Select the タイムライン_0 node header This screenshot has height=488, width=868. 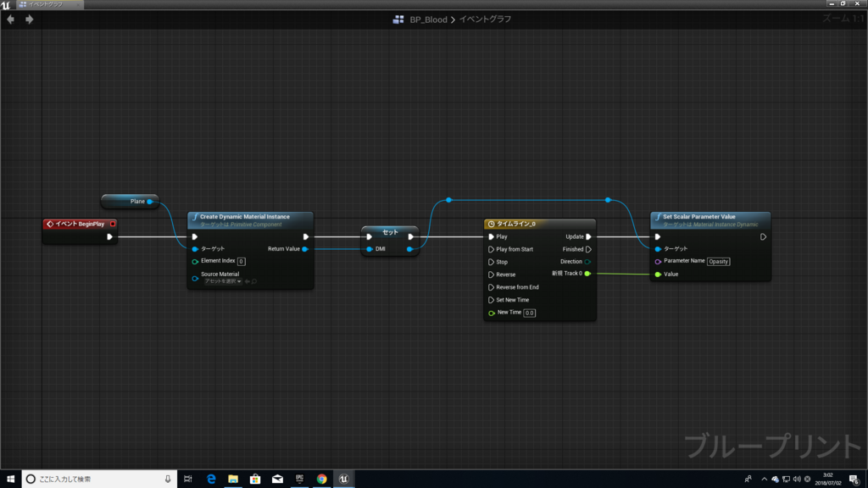pos(540,224)
